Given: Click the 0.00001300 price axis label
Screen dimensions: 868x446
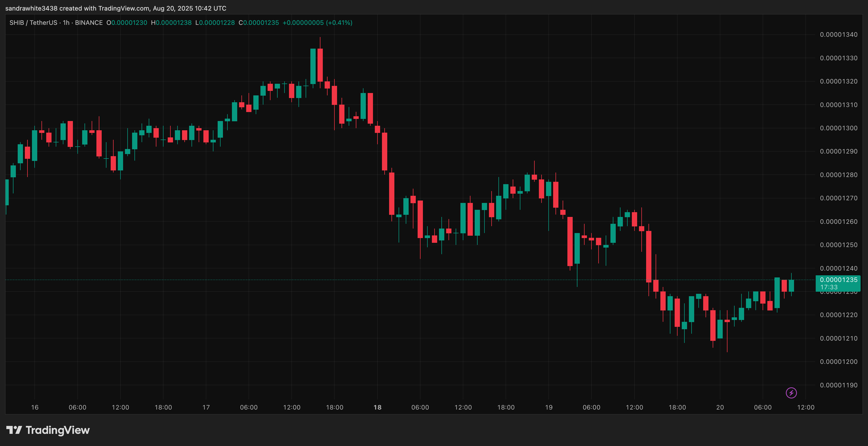Looking at the screenshot, I should point(838,128).
